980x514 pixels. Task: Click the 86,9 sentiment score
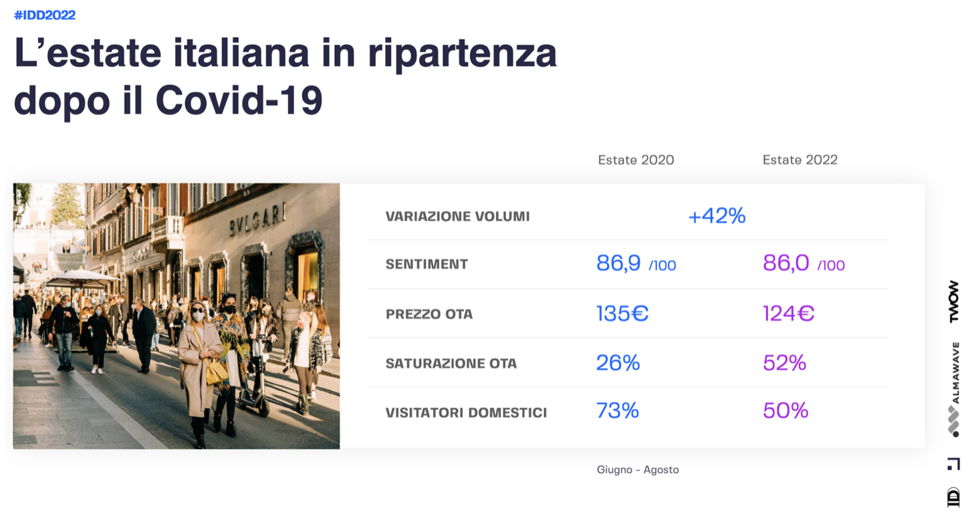619,263
